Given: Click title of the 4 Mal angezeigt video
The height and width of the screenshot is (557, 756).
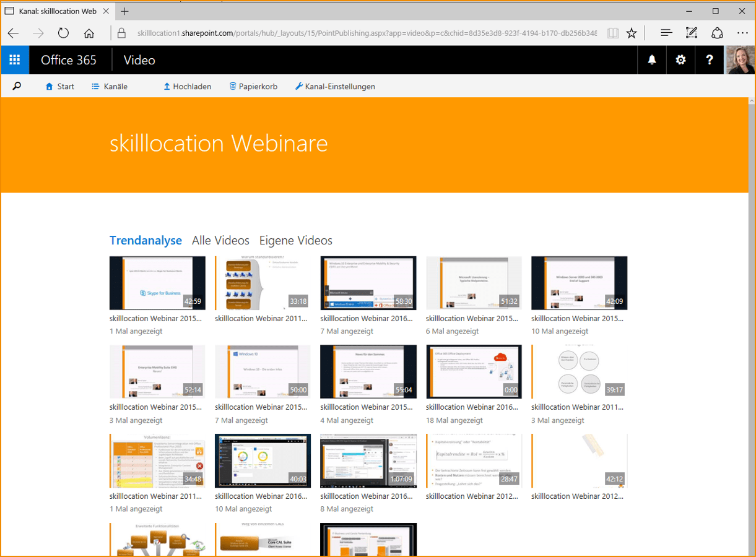Looking at the screenshot, I should coord(367,407).
